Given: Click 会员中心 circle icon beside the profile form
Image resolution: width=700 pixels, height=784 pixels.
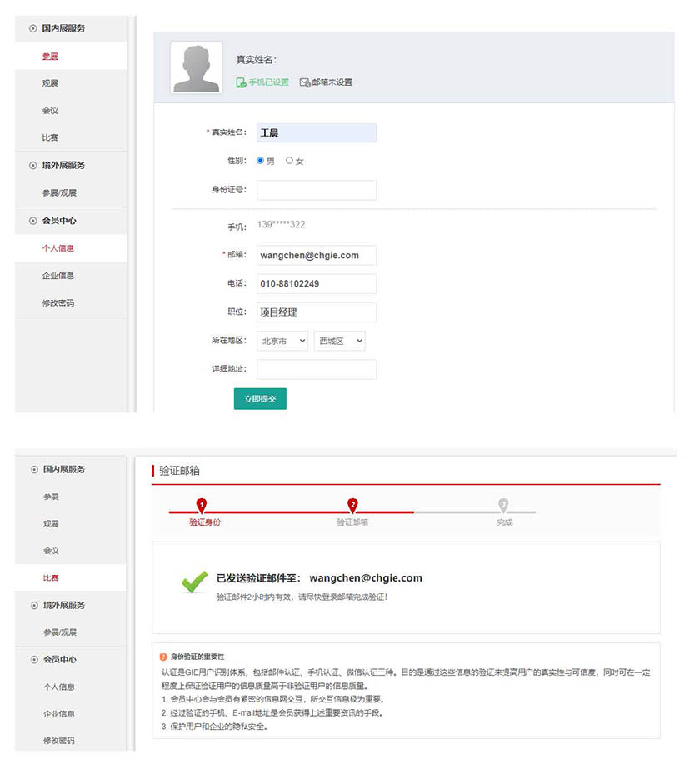Looking at the screenshot, I should click(x=33, y=221).
